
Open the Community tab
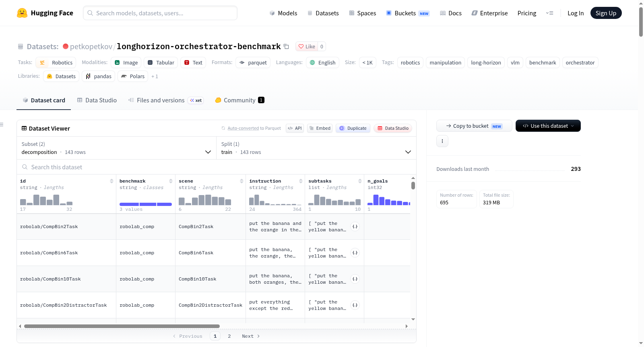pyautogui.click(x=239, y=100)
